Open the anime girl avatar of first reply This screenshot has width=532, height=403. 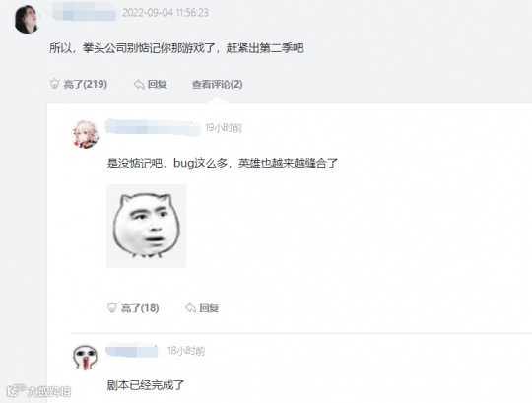85,134
